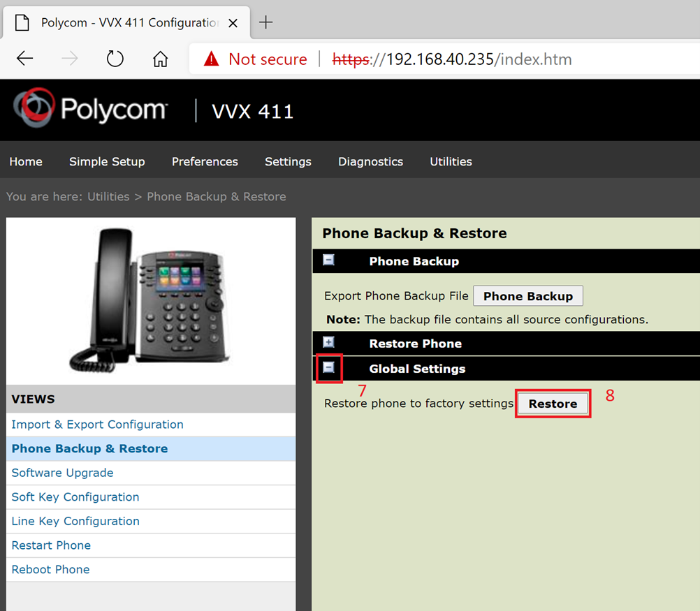Collapse the Phone Backup section
Viewport: 700px width, 611px height.
[328, 260]
